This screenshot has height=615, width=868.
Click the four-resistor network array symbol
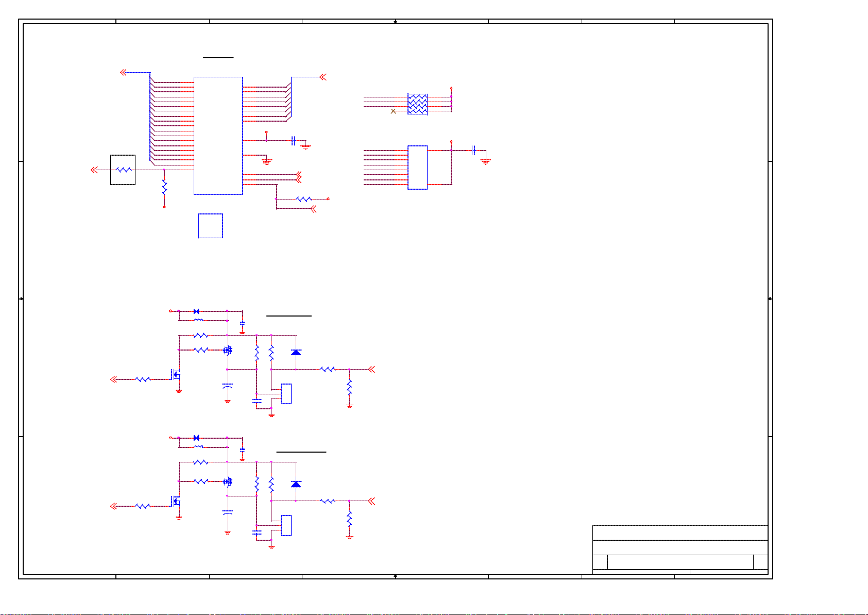tap(417, 104)
